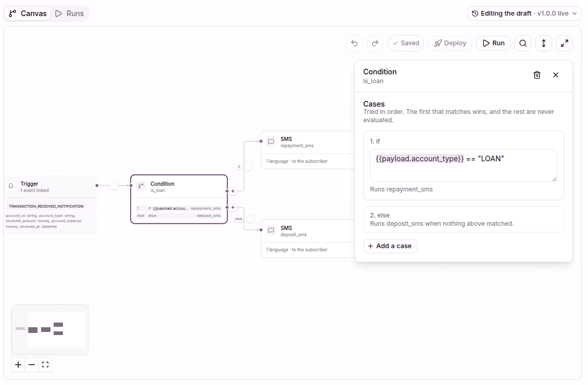Add step after the else branch plus
This screenshot has width=588, height=385.
point(233,207)
